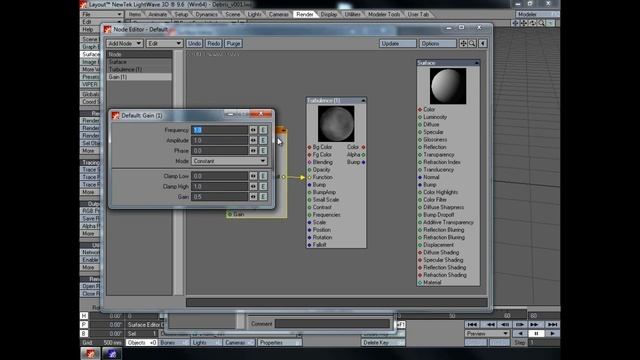Viewport: 640px width, 360px height.
Task: Click the Turbulence Function input connector
Action: click(309, 177)
